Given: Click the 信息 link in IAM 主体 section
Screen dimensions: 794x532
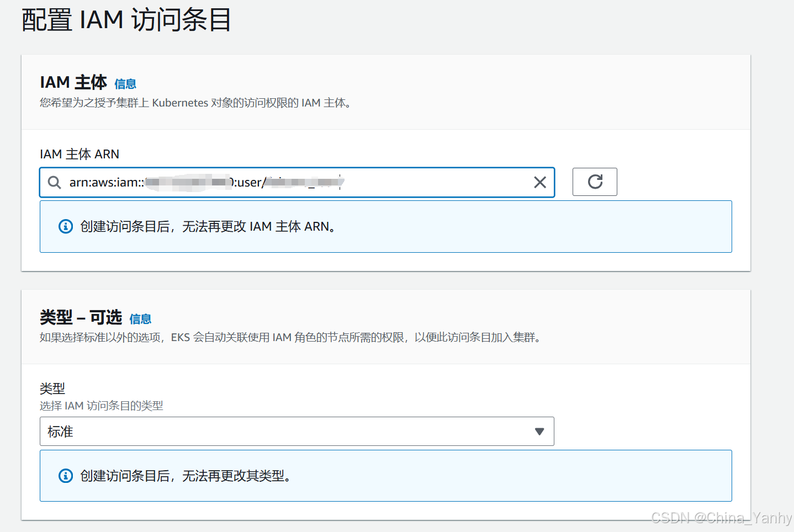Looking at the screenshot, I should pos(125,84).
